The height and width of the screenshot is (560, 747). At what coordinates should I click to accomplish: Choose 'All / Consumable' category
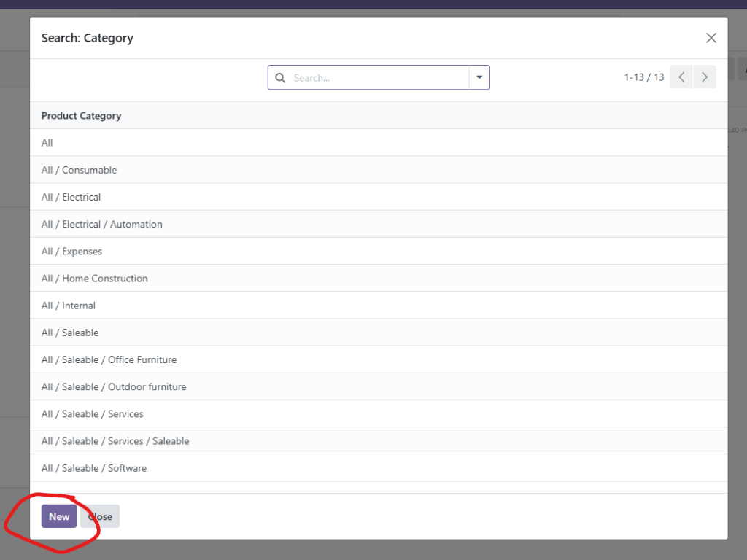[79, 170]
